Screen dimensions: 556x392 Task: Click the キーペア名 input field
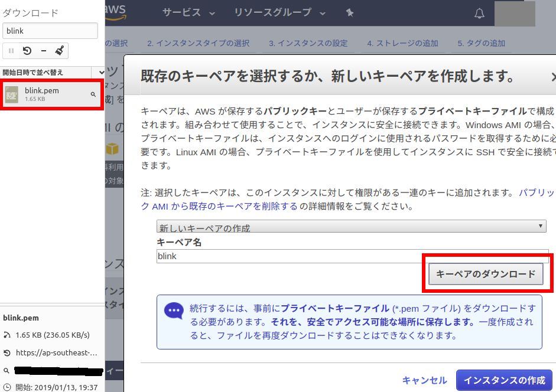[353, 256]
